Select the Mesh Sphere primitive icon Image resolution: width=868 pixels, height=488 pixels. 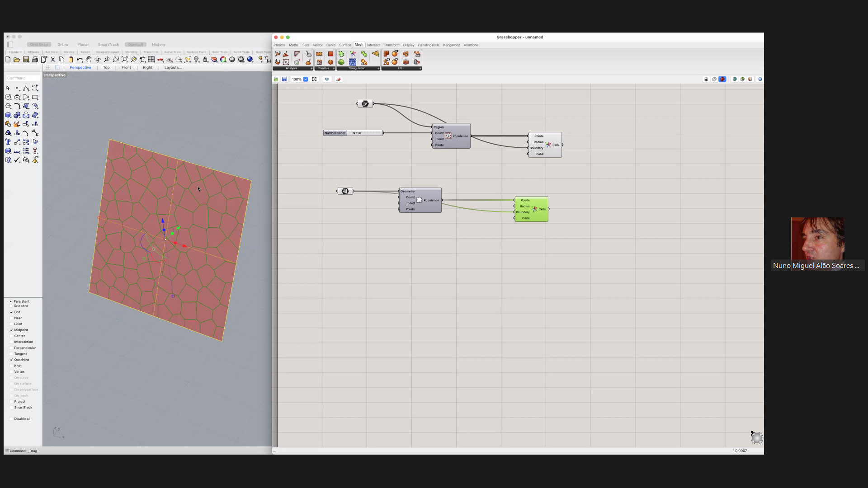[330, 62]
